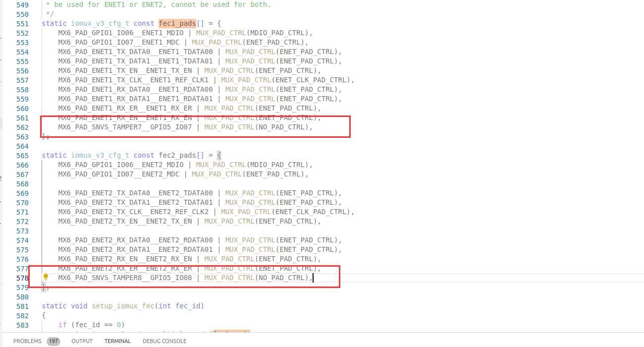The width and height of the screenshot is (644, 347).
Task: Click MX6_PAD_ENET2_TX_CLK__ENET2_REF_CLK2 token
Action: (133, 212)
